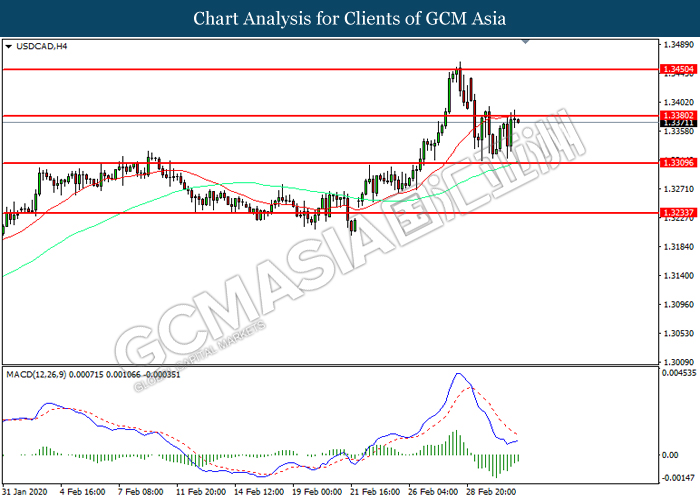Click the chart shift triangle marker at top

(525, 42)
